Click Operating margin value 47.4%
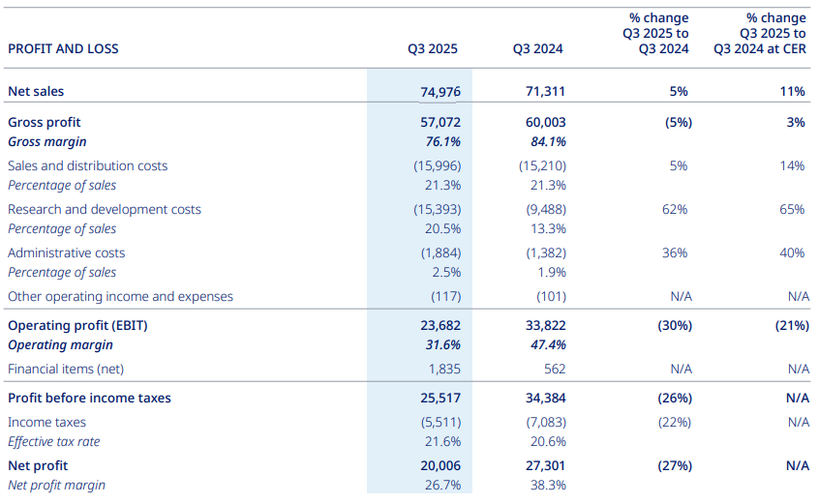819x504 pixels. [549, 345]
